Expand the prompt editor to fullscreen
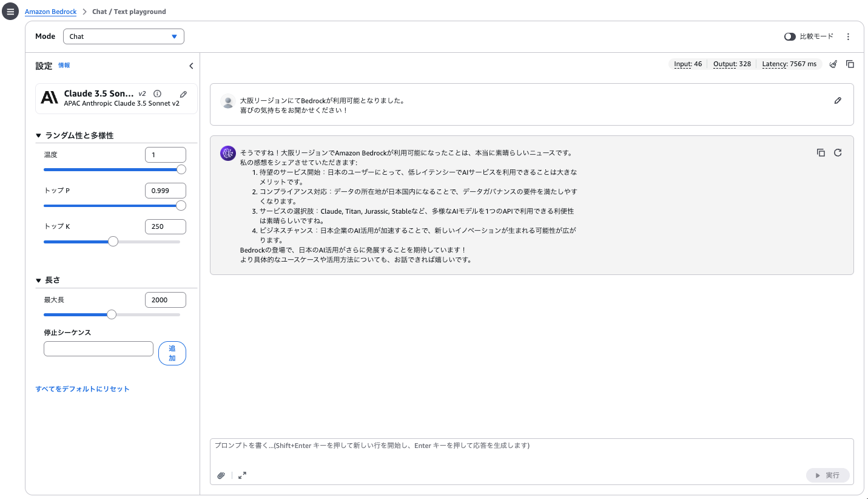The image size is (868, 499). [242, 475]
